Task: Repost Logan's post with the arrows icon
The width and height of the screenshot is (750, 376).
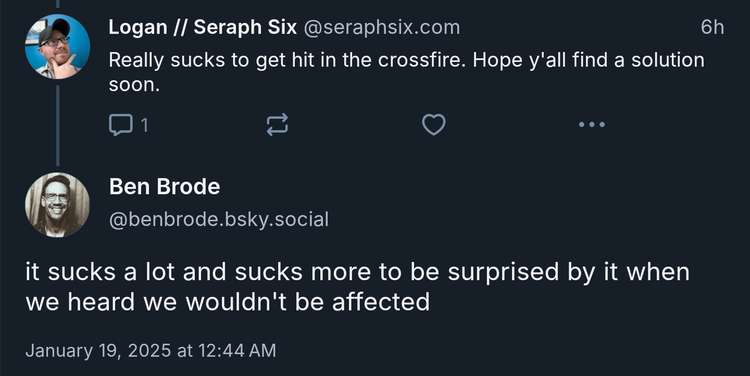Action: click(x=277, y=124)
